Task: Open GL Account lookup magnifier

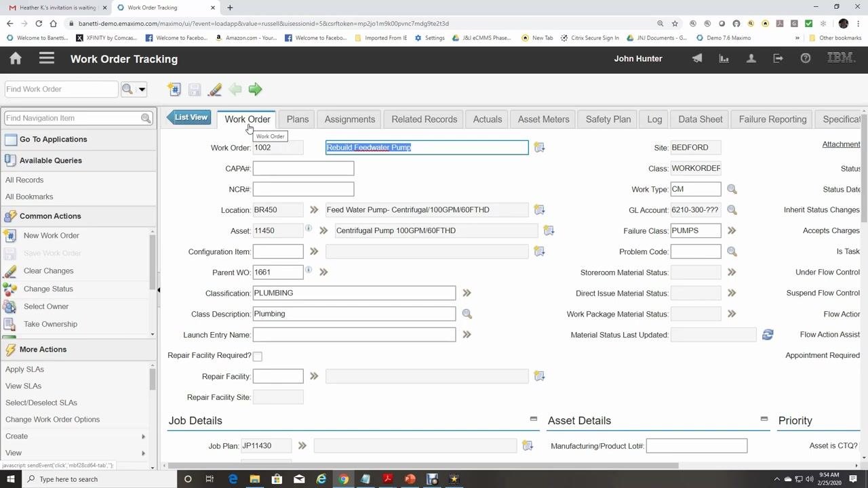Action: (732, 210)
